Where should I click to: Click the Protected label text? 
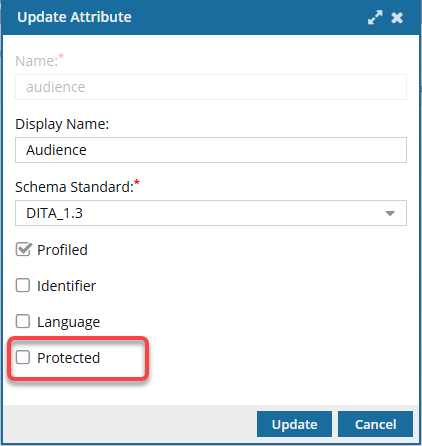[68, 358]
